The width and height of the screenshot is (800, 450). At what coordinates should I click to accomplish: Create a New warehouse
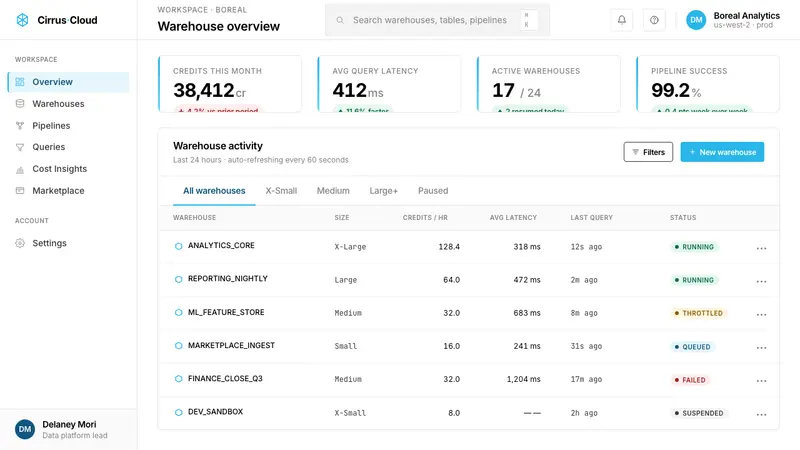pyautogui.click(x=722, y=152)
